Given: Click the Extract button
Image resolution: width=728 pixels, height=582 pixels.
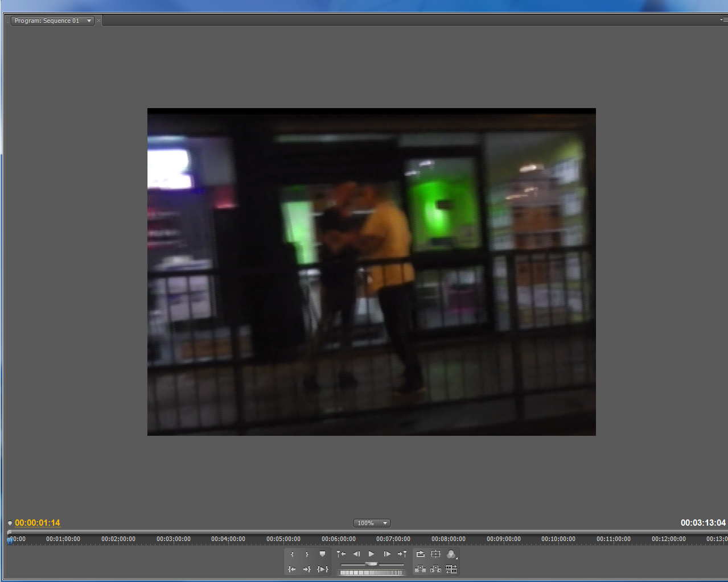Looking at the screenshot, I should pyautogui.click(x=436, y=569).
